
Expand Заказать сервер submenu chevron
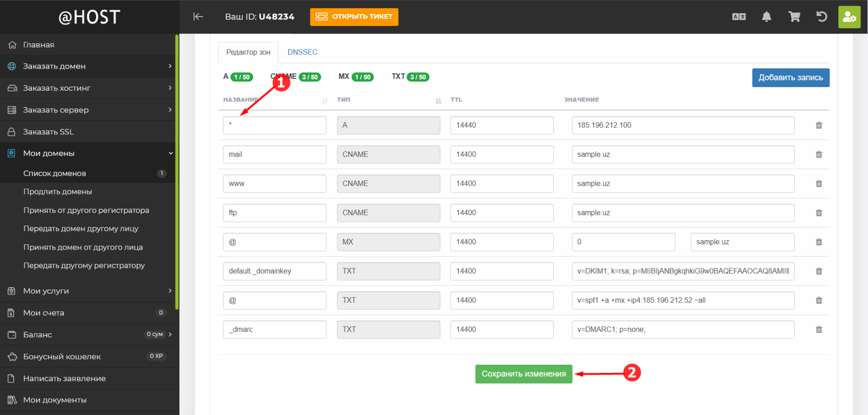pyautogui.click(x=170, y=110)
